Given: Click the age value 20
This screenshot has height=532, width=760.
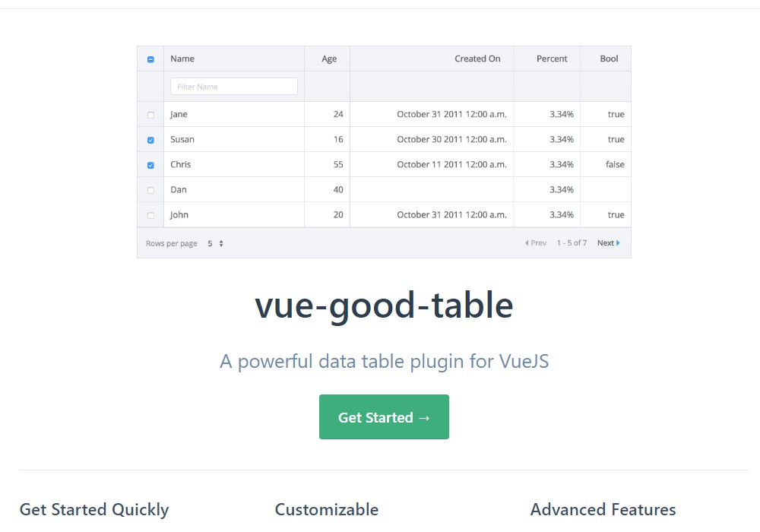Looking at the screenshot, I should point(338,214).
